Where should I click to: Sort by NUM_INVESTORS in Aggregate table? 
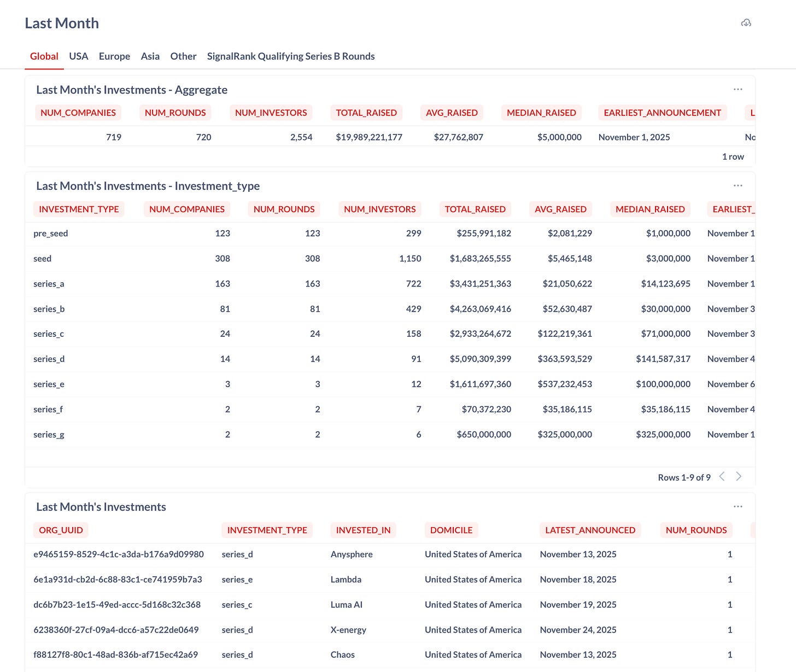point(271,113)
